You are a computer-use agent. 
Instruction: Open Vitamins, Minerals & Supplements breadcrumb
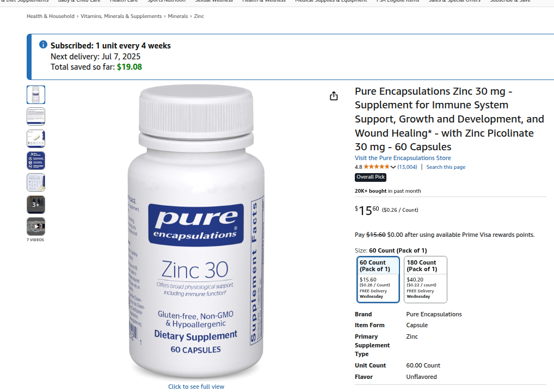click(121, 16)
